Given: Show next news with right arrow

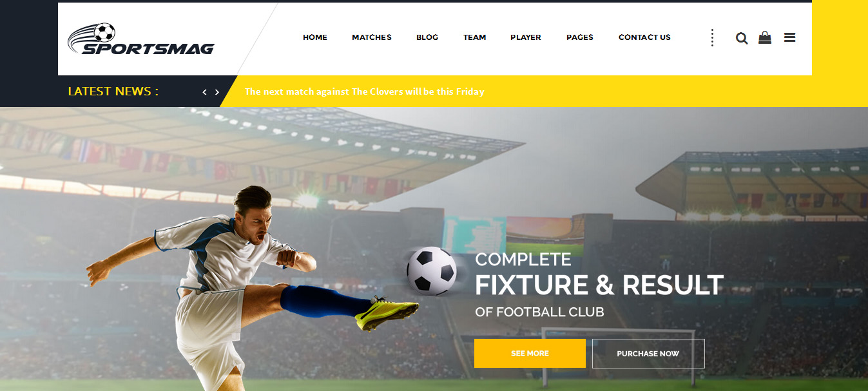Looking at the screenshot, I should (x=217, y=92).
